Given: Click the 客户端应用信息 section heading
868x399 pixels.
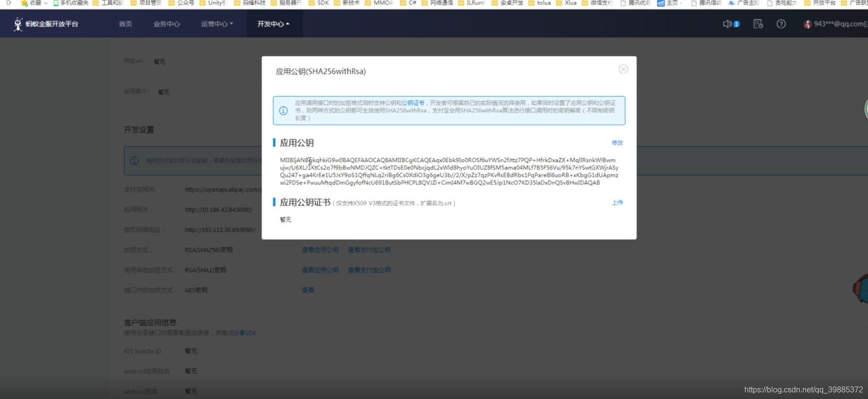Looking at the screenshot, I should coord(150,323).
